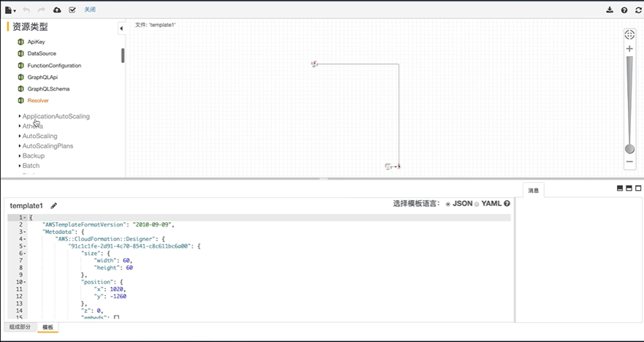Switch to the 组成部分 tab
Viewport: 644px width, 342px height.
[x=20, y=327]
